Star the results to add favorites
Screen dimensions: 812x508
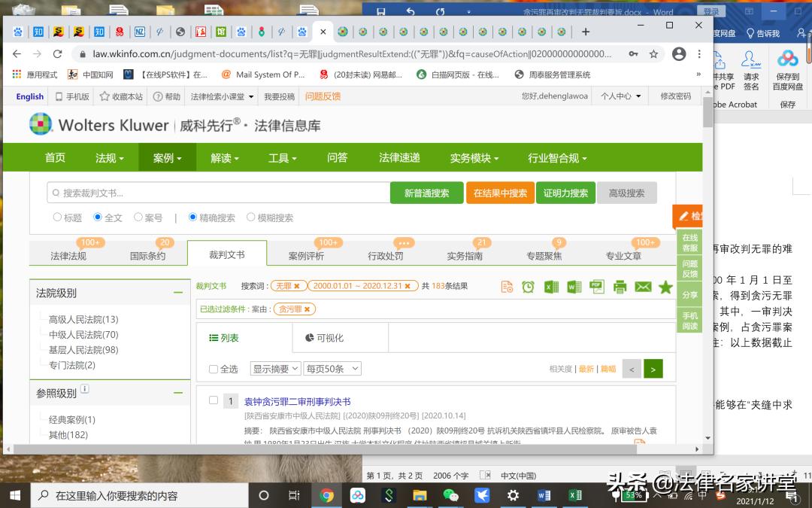click(x=665, y=287)
